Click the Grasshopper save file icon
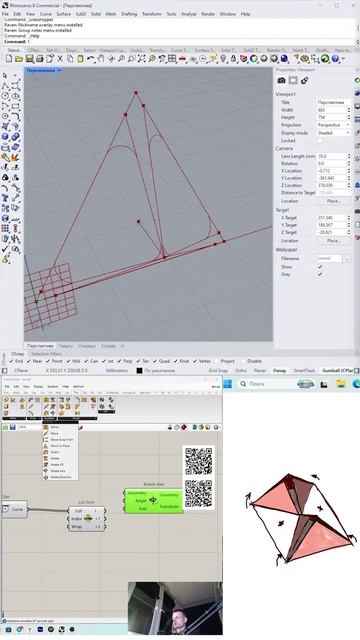Viewport: 360px width, 640px height. pos(13,427)
